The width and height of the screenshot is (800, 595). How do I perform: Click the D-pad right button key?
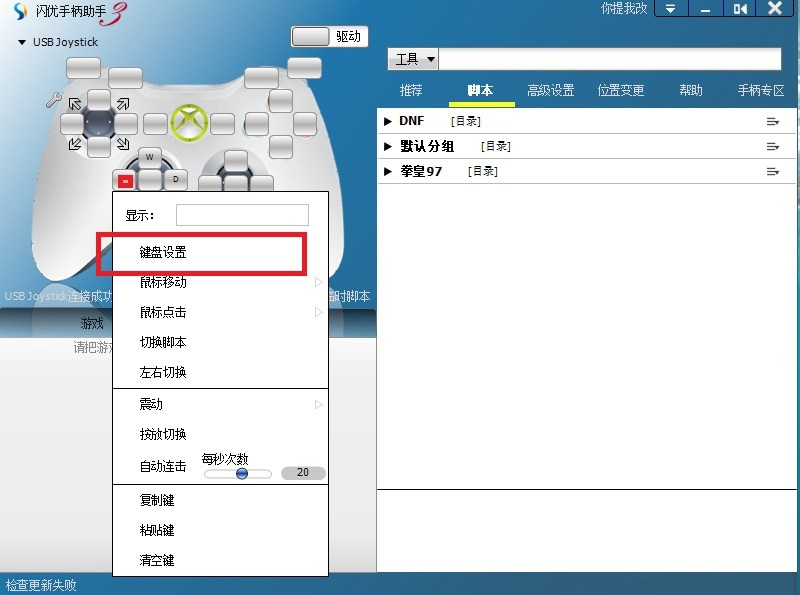point(126,124)
